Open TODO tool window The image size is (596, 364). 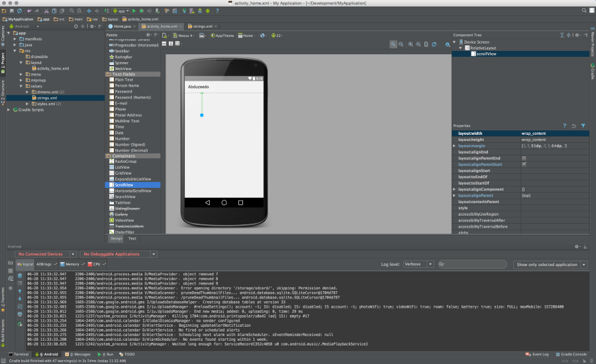click(x=126, y=355)
